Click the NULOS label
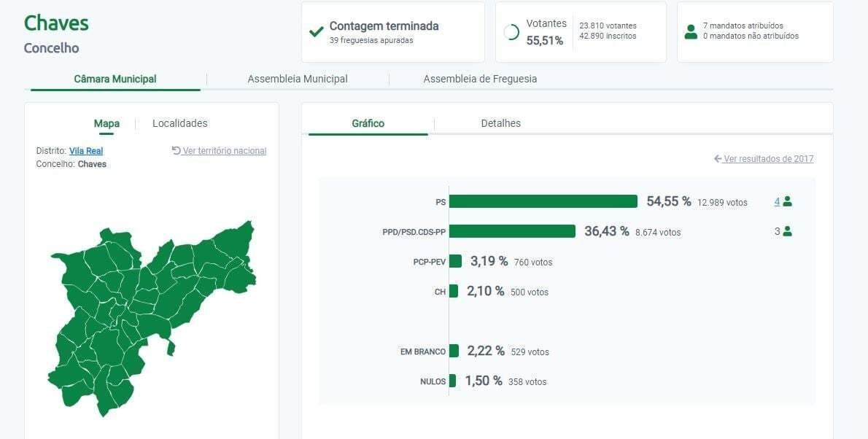Screen dimensions: 868x439 click(x=433, y=381)
